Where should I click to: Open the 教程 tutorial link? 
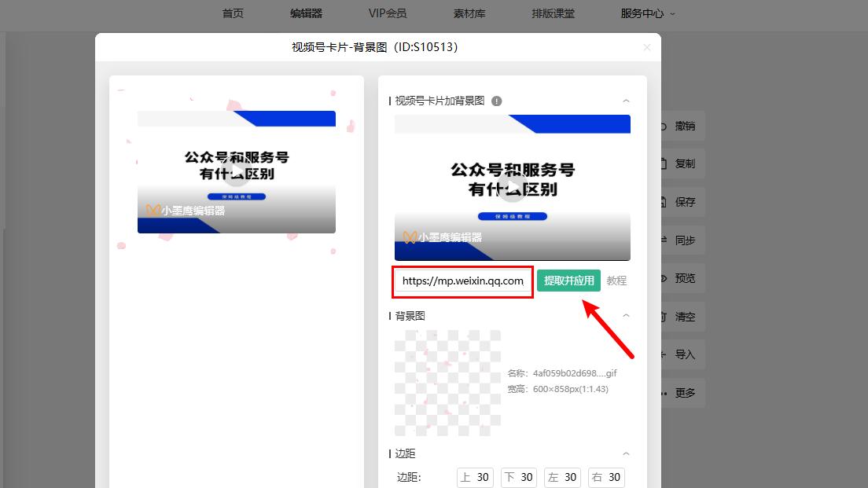point(616,281)
